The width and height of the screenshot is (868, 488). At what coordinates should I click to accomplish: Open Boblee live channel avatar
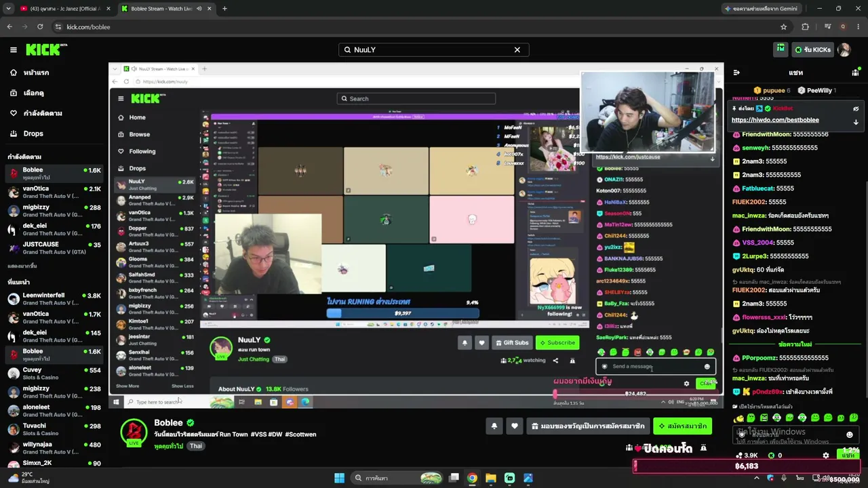pyautogui.click(x=134, y=432)
